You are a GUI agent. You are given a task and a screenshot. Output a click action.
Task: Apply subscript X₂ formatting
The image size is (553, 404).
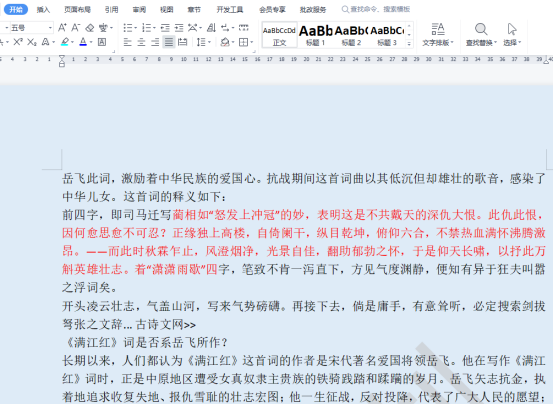[32, 42]
